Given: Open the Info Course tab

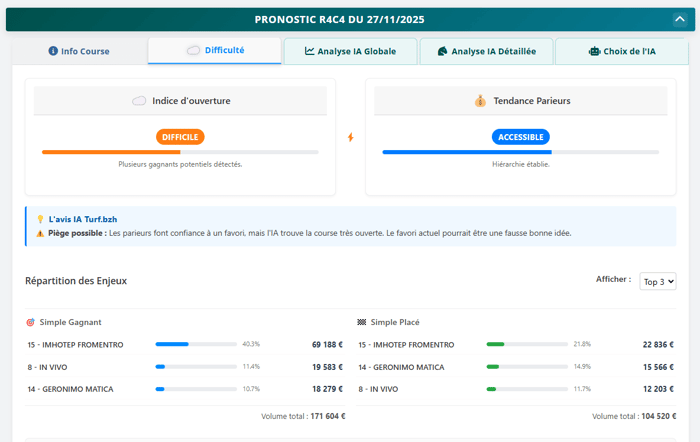Looking at the screenshot, I should 79,51.
